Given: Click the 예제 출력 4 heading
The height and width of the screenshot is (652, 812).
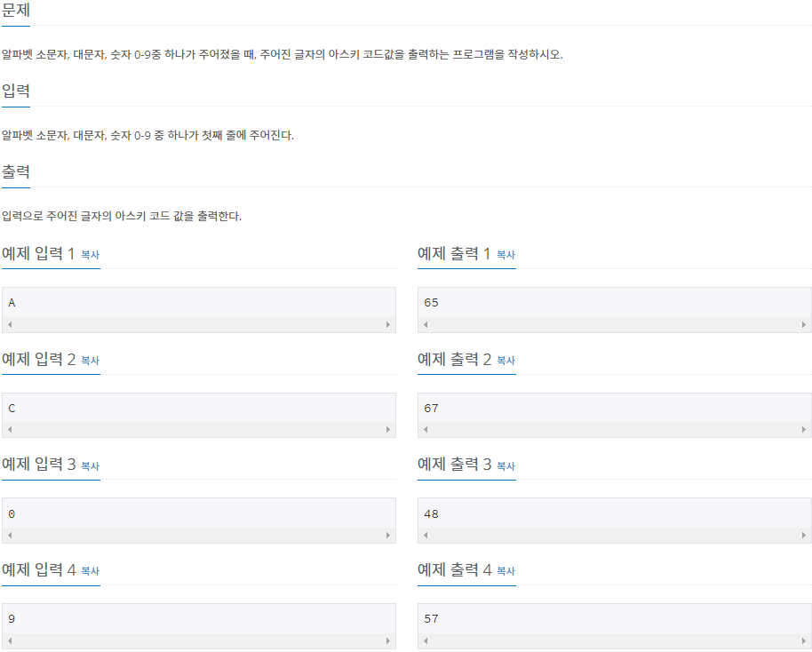Looking at the screenshot, I should point(455,569).
